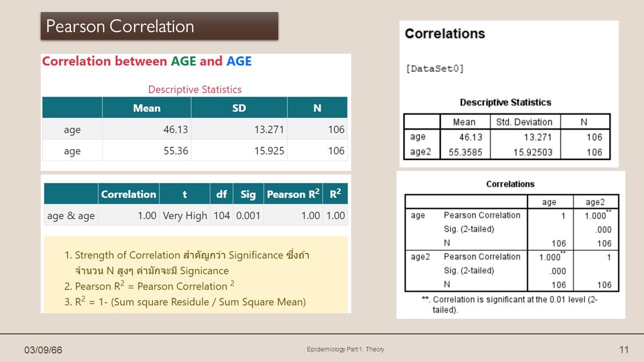Select the value 15.92503
644x362 pixels.
[532, 152]
